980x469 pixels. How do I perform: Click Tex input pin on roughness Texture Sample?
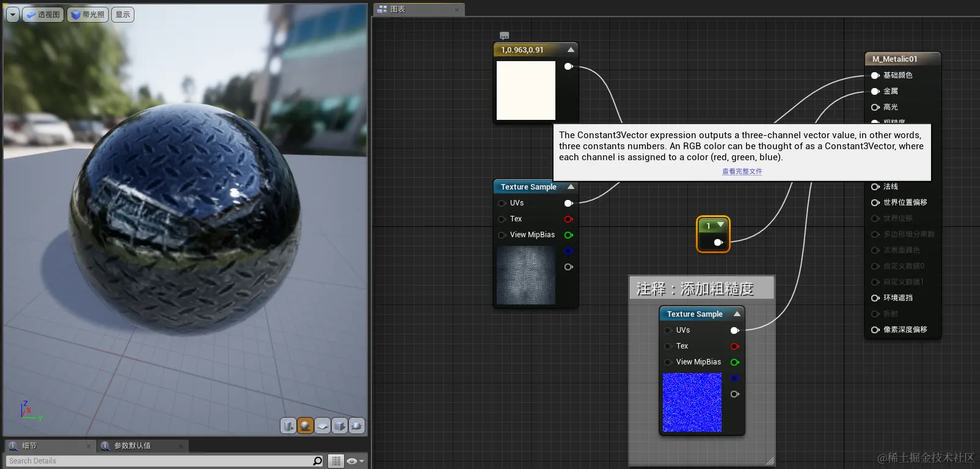coord(668,346)
